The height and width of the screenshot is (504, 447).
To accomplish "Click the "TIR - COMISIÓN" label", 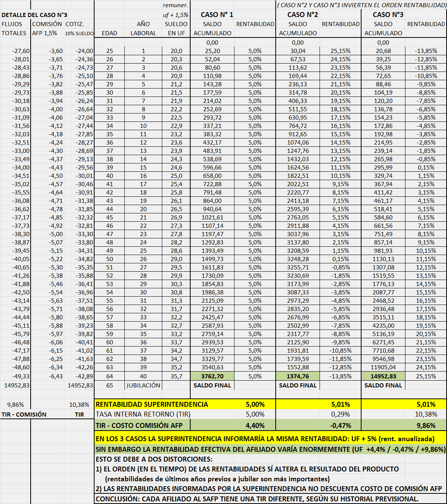I will [x=24, y=414].
